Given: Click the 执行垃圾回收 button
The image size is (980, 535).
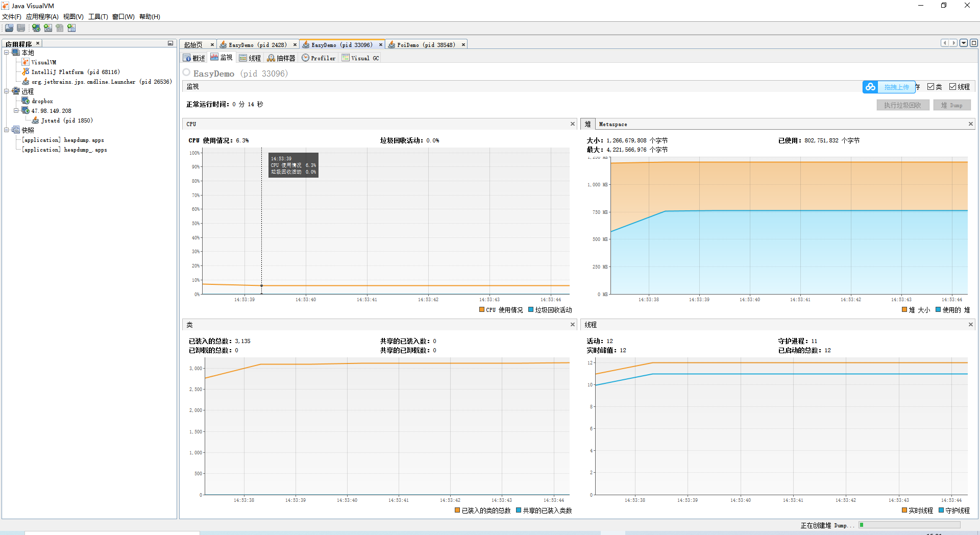Looking at the screenshot, I should (903, 105).
